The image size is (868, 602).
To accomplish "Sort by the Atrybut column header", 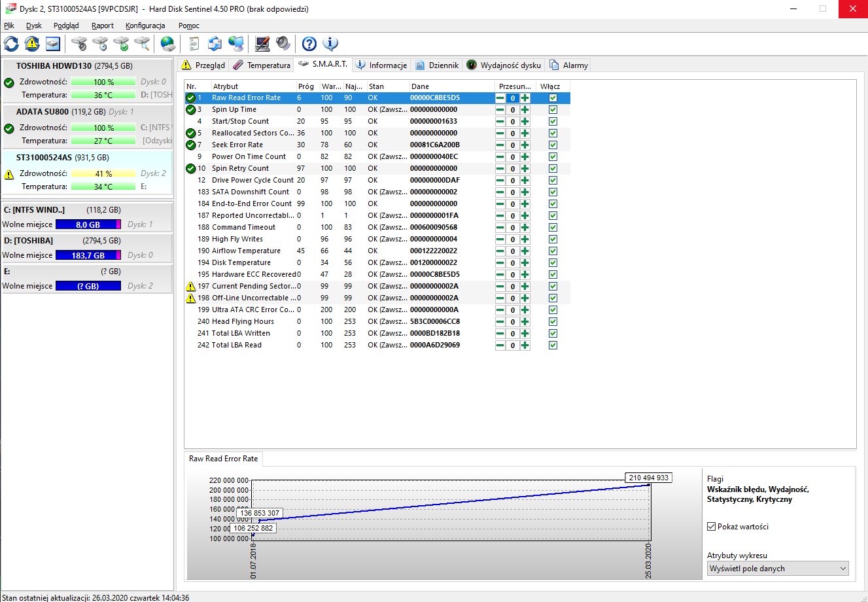I will click(x=254, y=86).
